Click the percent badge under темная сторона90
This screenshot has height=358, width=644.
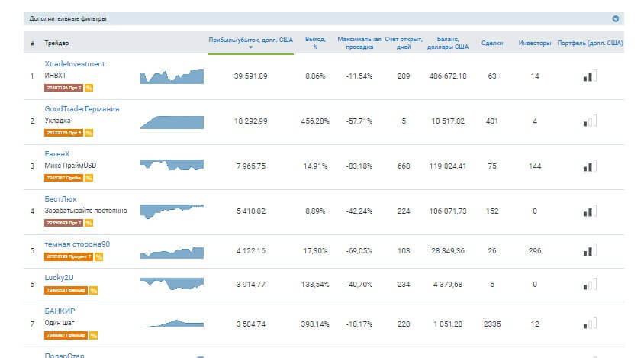[x=99, y=256]
